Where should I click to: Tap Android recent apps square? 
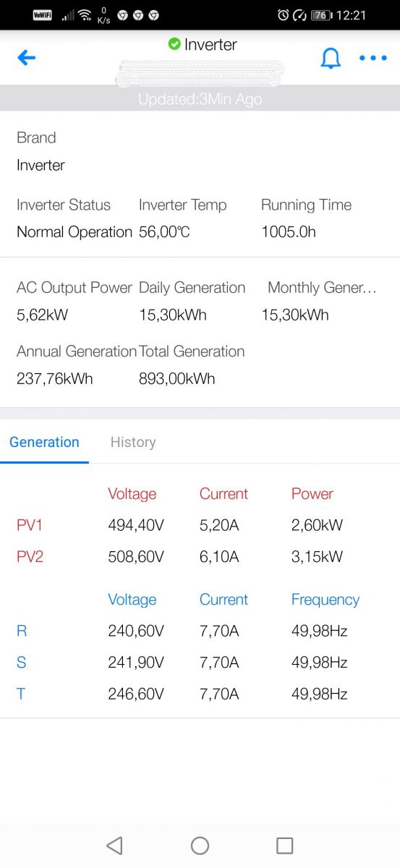pyautogui.click(x=285, y=846)
